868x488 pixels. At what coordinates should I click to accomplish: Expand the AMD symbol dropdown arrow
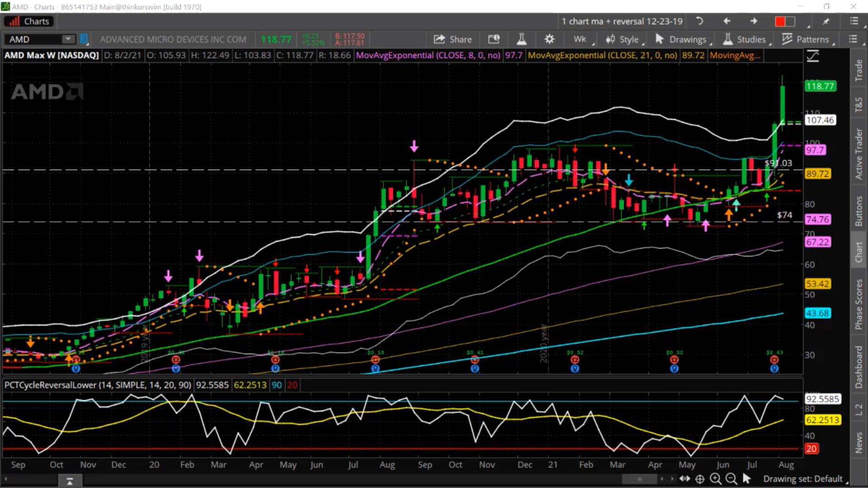click(68, 39)
